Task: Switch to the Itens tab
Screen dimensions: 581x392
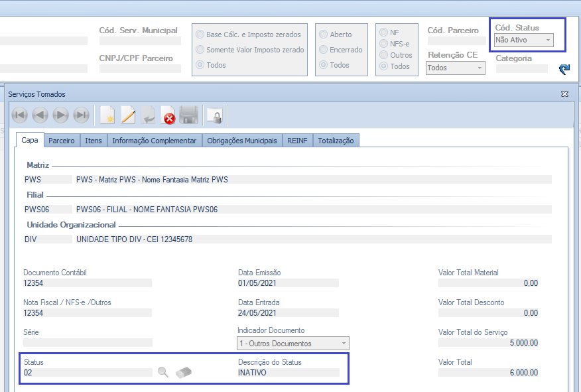Action: coord(94,141)
